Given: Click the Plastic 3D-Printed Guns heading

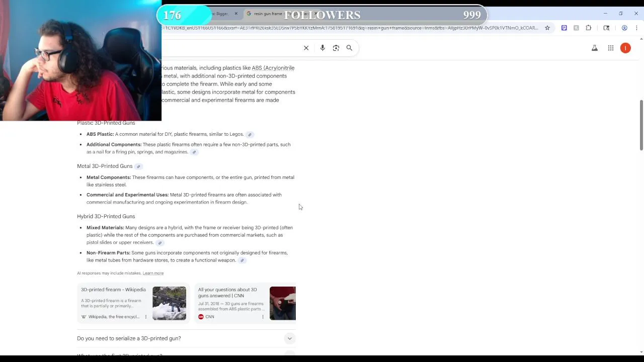Looking at the screenshot, I should pos(106,123).
